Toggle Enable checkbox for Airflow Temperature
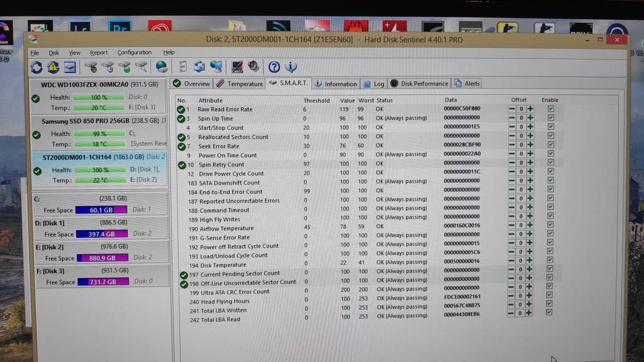The image size is (644, 362). (550, 224)
